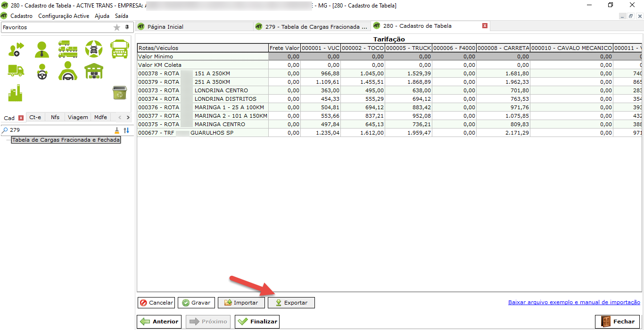644x330 pixels.
Task: Toggle the favorites star icon
Action: click(117, 27)
